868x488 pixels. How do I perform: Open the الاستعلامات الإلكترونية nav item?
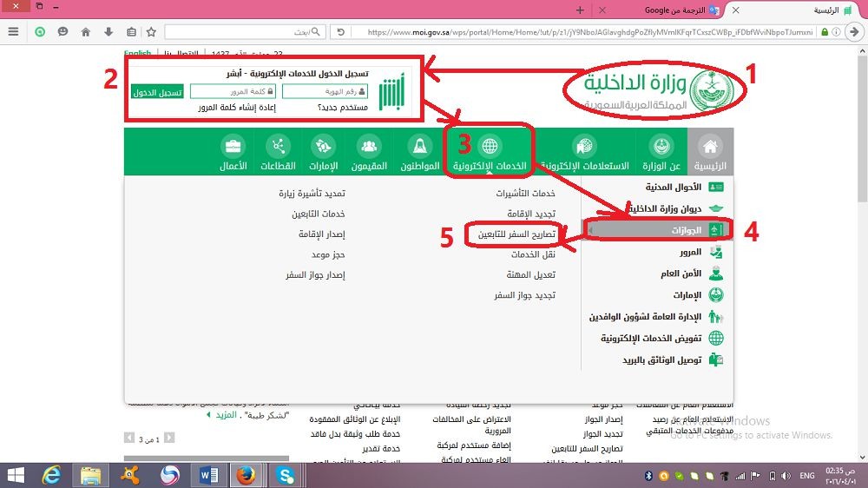(x=584, y=152)
